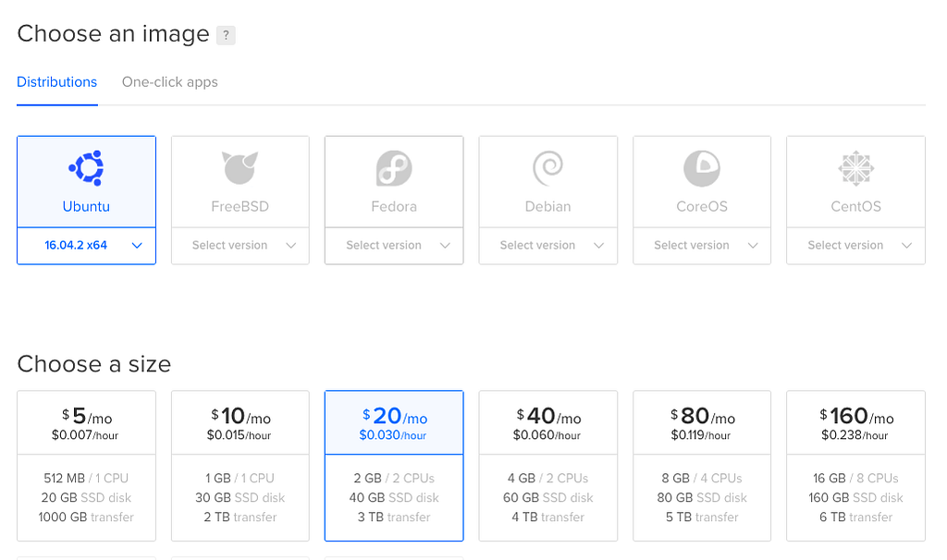
Task: Choose the CoreOS logo icon
Action: (x=702, y=168)
